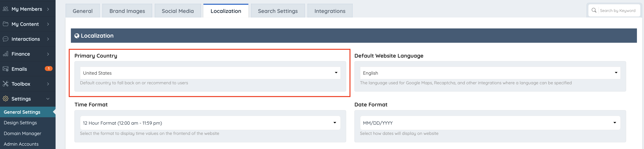This screenshot has width=644, height=149.
Task: Select the Localization tab
Action: click(226, 11)
